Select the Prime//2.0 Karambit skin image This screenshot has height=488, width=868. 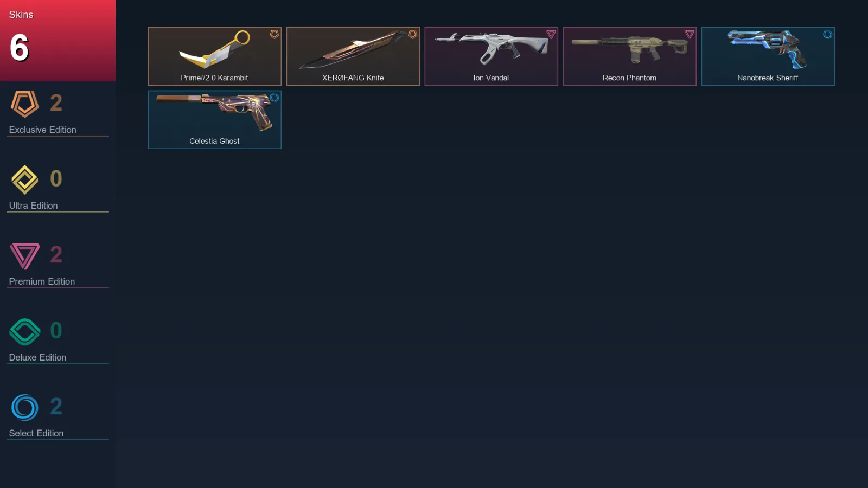(214, 50)
